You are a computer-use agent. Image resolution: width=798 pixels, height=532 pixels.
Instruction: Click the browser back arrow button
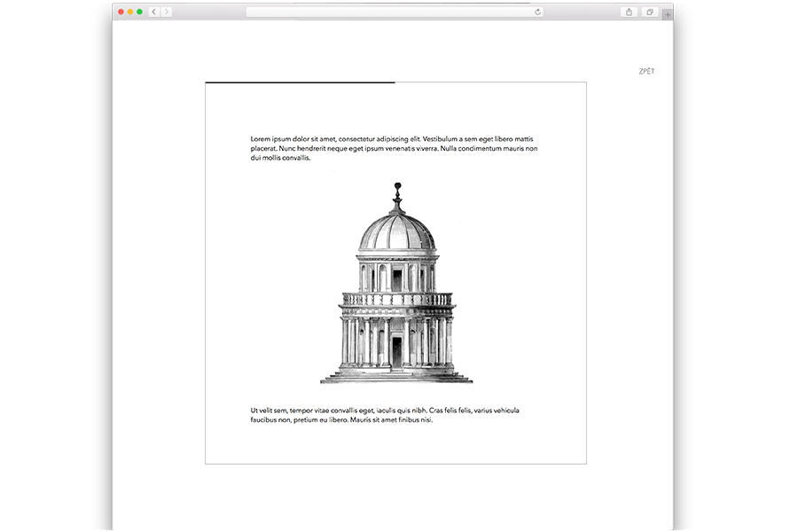(x=154, y=12)
